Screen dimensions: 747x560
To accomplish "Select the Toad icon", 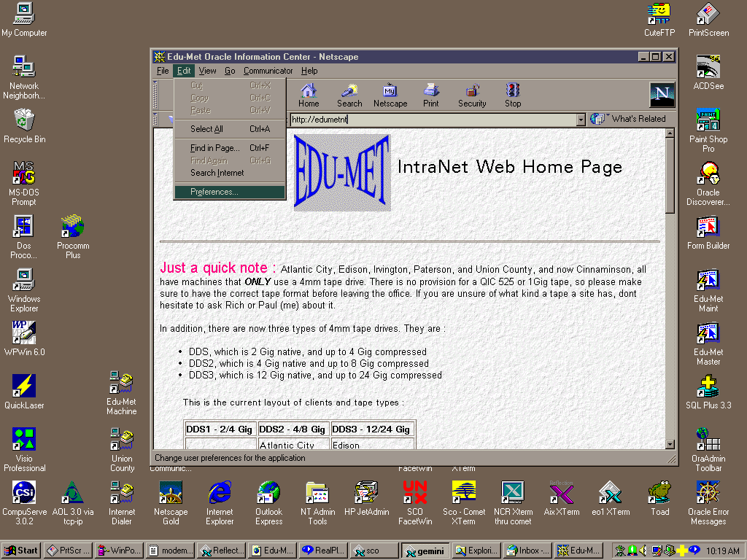I will [x=659, y=499].
